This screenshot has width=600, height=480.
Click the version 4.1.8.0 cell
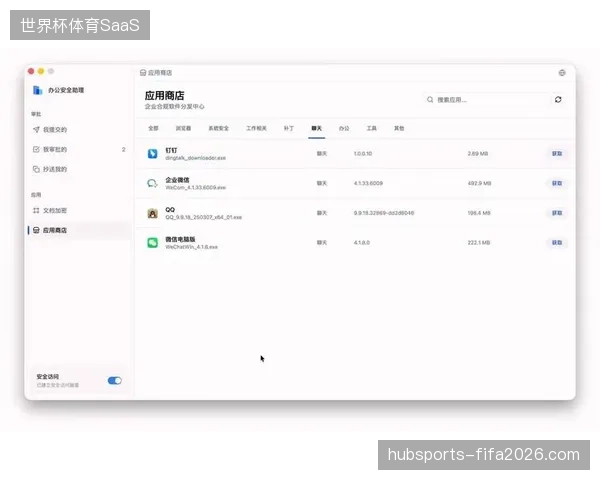coord(362,243)
